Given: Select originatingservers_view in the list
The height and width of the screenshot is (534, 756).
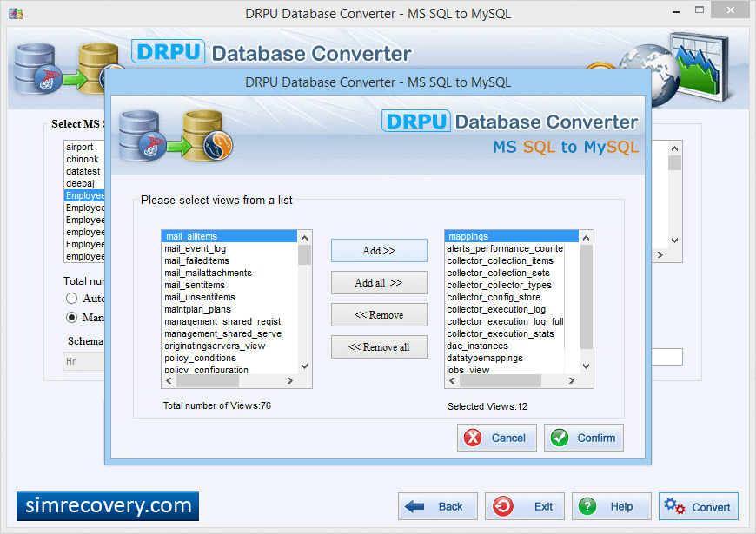Looking at the screenshot, I should (229, 346).
